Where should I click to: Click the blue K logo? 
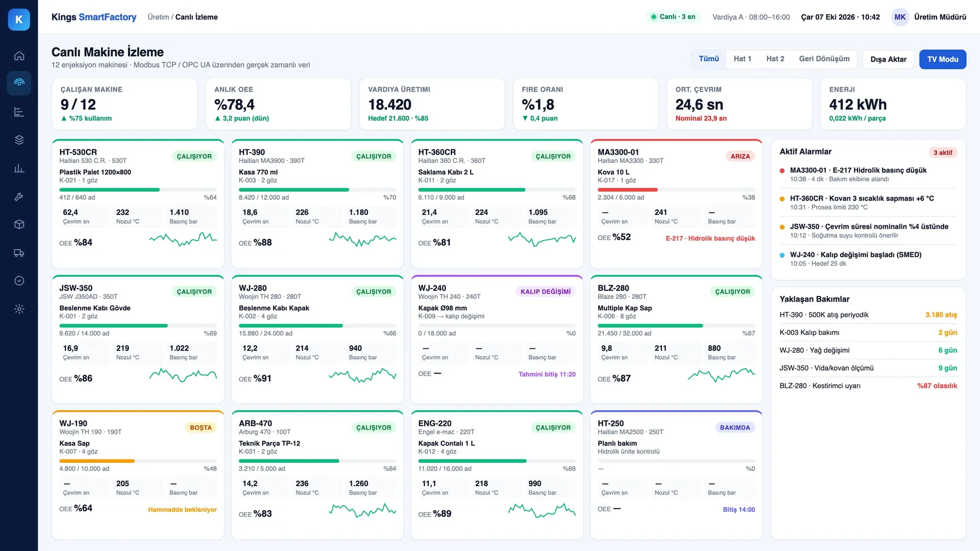(x=19, y=19)
